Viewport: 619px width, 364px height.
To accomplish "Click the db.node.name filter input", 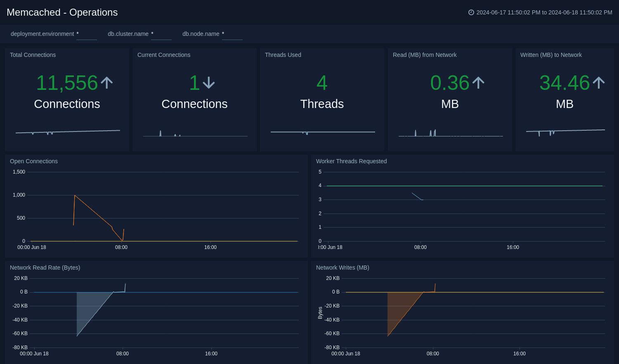I will pos(232,34).
